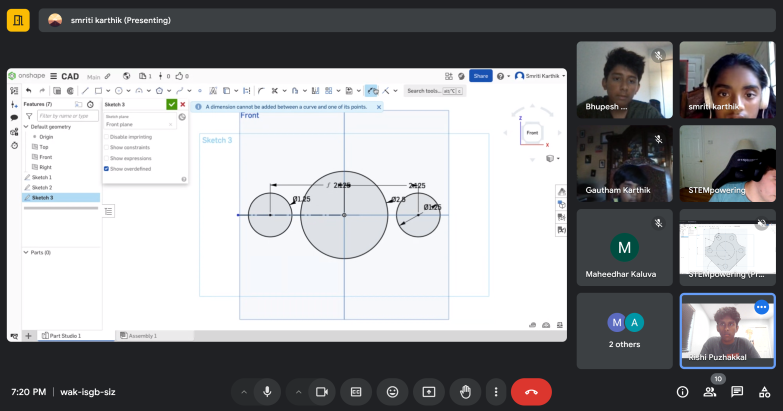Show the meeting participants list

point(710,392)
